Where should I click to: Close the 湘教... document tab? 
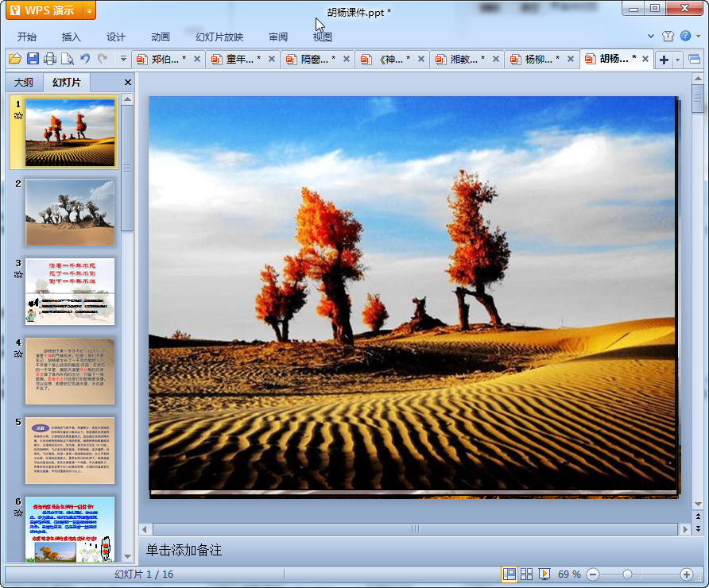(x=496, y=59)
